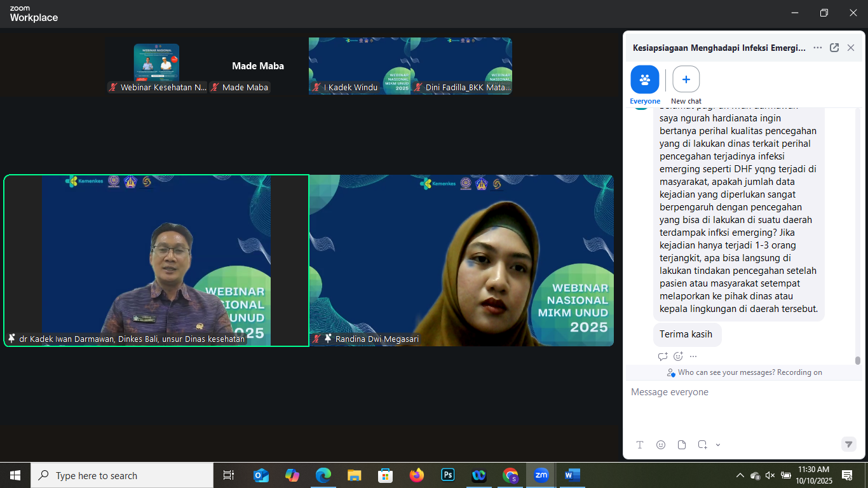
Task: Send the chat message
Action: (848, 444)
